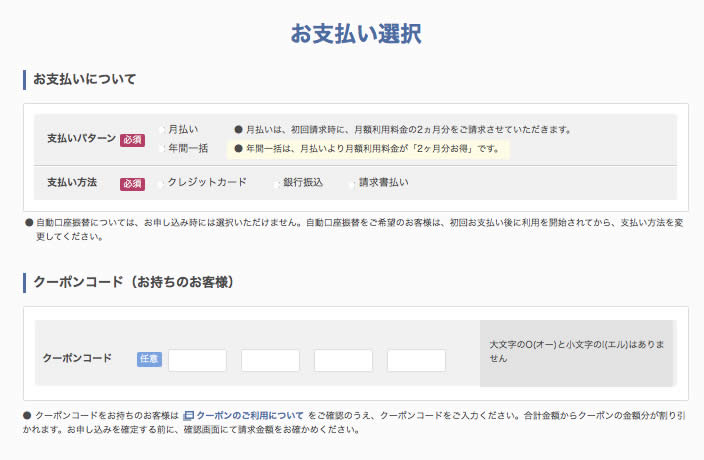Focus the fourth coupon code input box
Screen dimensions: 704x460
pos(416,360)
